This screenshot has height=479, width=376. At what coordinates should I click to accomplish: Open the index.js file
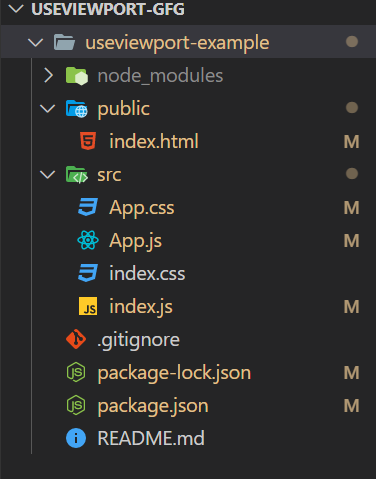tap(141, 307)
